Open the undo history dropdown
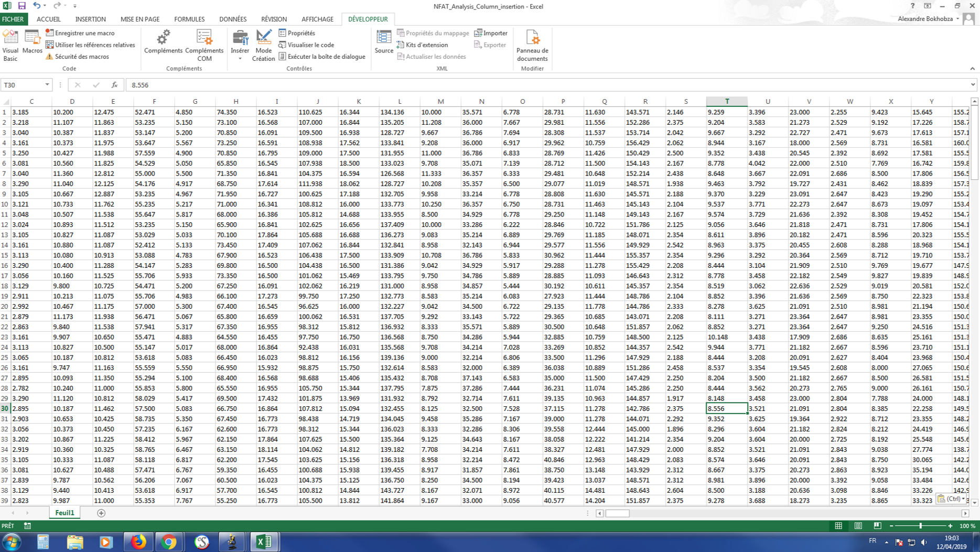 45,6
